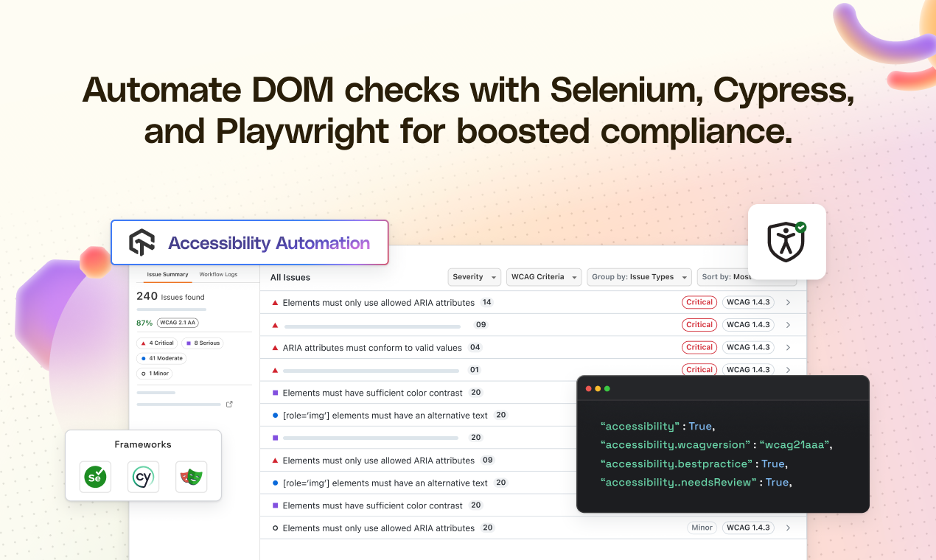Click the Critical badge on first issue
This screenshot has width=936, height=560.
coord(699,302)
